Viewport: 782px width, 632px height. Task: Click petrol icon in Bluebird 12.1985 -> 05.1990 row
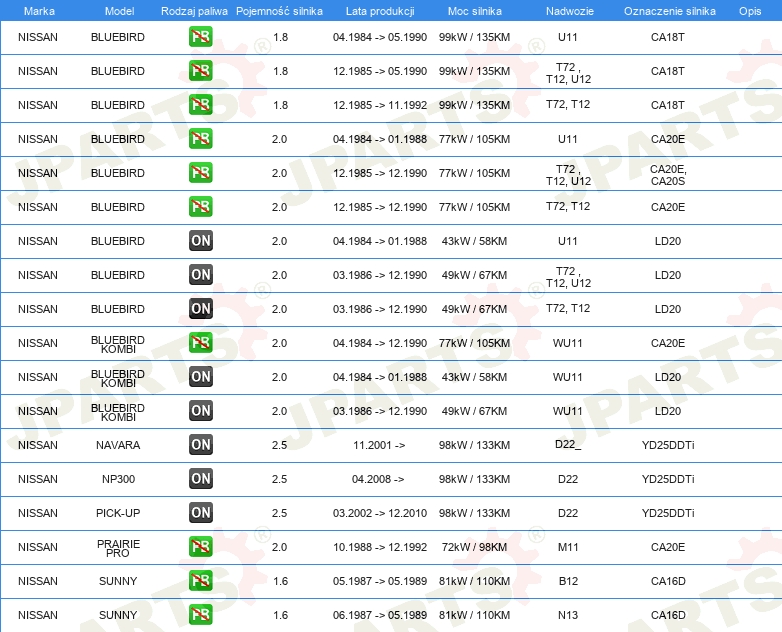[x=200, y=70]
